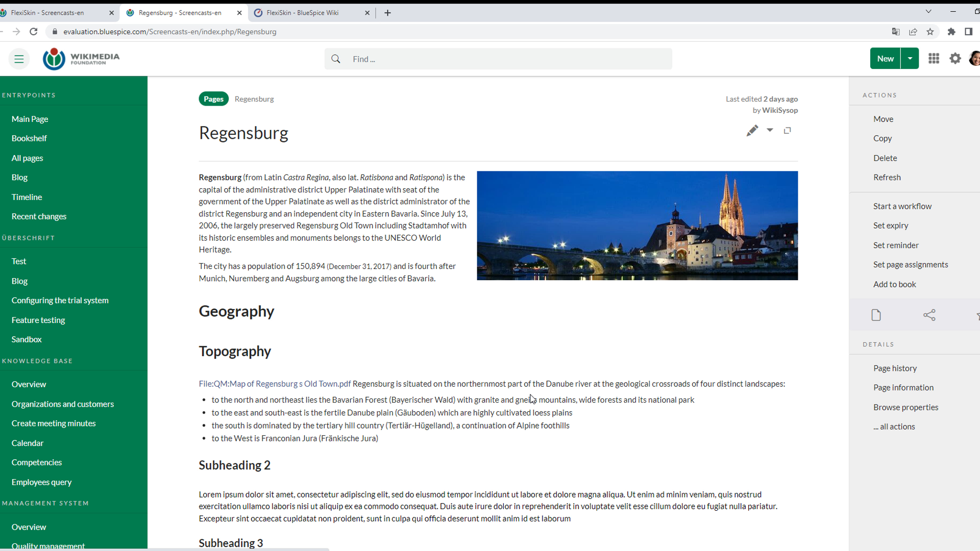Click the share page icon in address bar

(913, 32)
